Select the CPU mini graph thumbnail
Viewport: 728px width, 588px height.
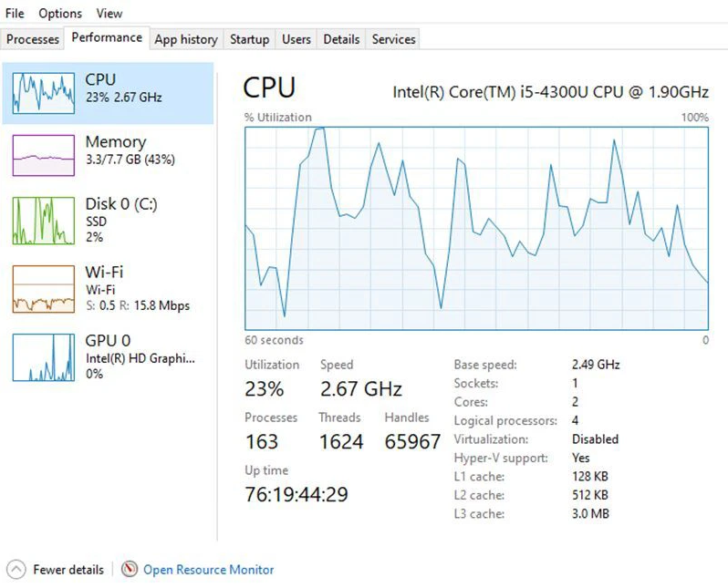click(x=43, y=93)
